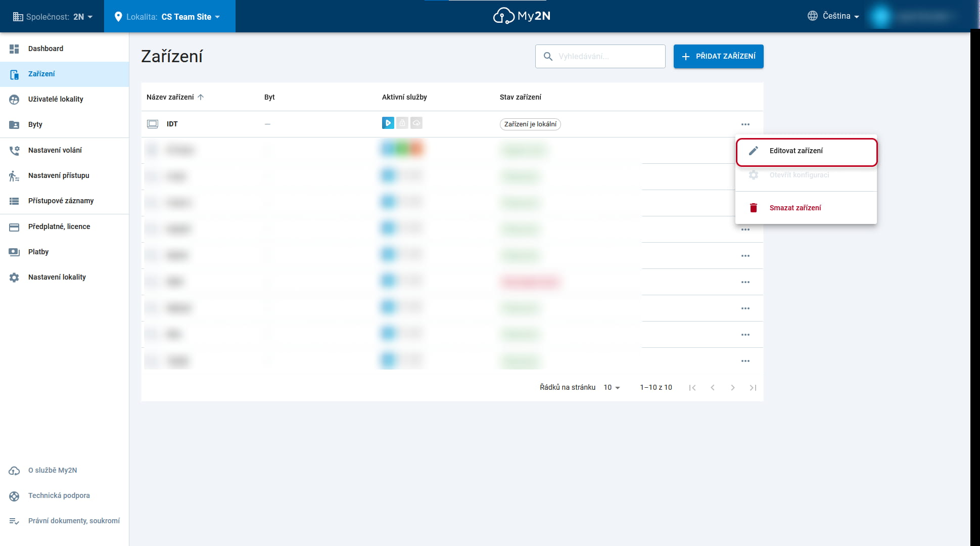Click IDT's blue mobile video service icon
Viewport: 980px width, 546px height.
tap(388, 123)
